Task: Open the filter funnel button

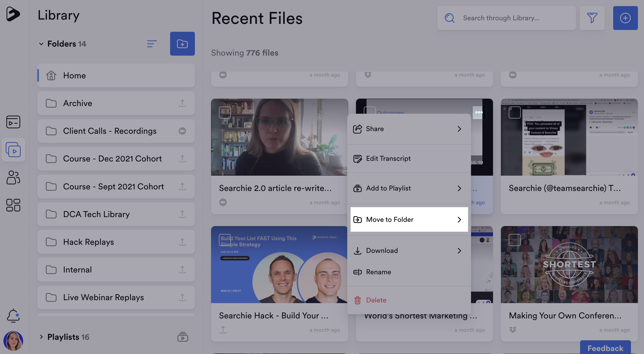Action: coord(592,18)
